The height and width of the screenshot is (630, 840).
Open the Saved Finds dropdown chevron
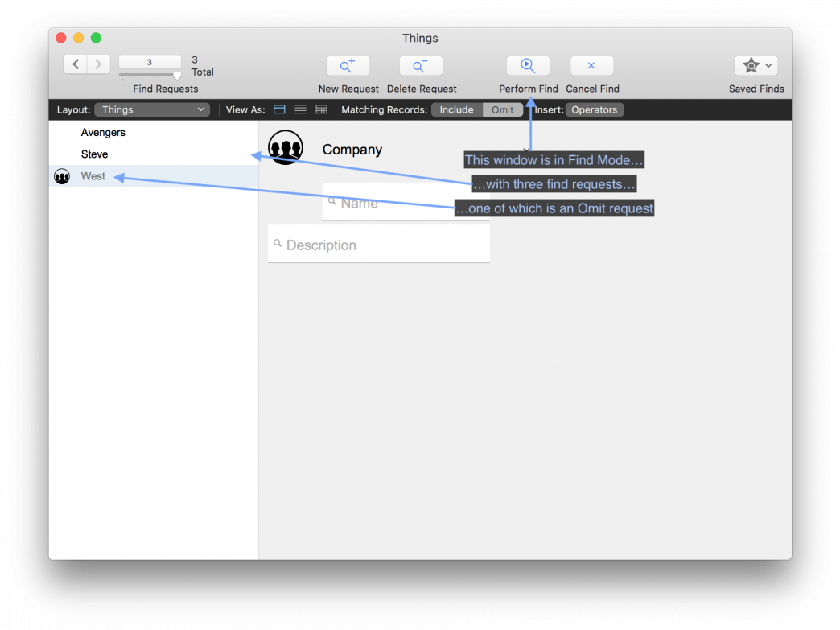768,65
